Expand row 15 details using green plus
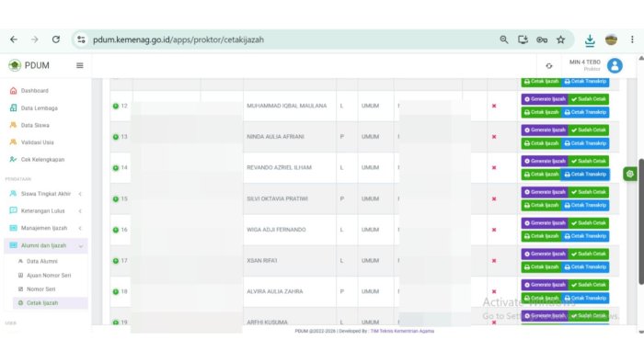 116,198
